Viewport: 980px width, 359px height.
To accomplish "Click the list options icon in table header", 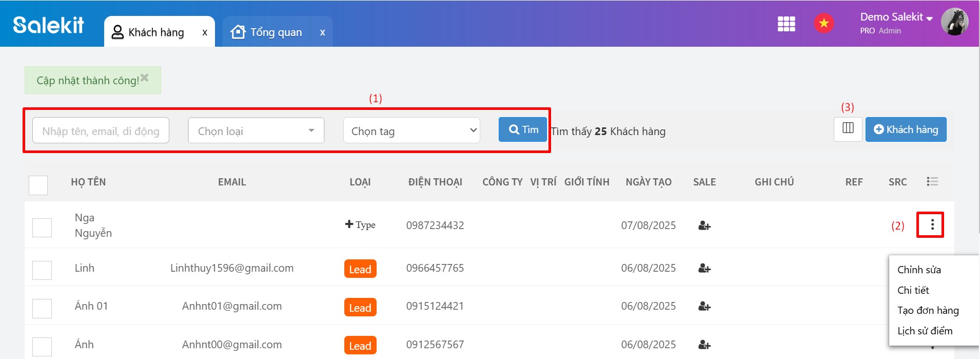I will pyautogui.click(x=932, y=181).
